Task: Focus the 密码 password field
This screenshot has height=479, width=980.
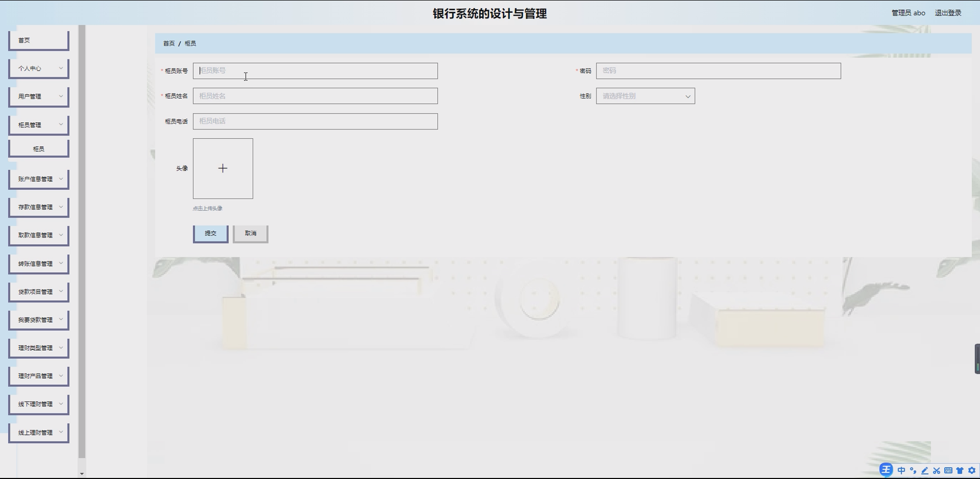Action: point(718,71)
